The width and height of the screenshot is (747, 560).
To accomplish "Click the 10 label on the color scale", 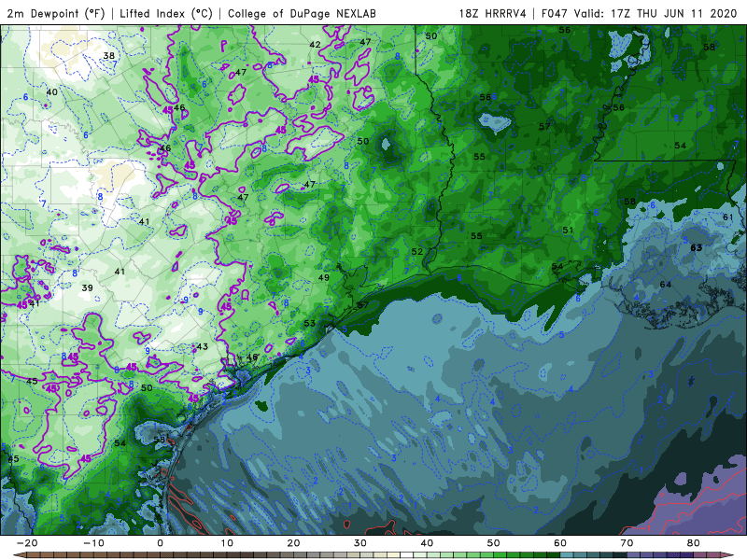I will tap(227, 543).
